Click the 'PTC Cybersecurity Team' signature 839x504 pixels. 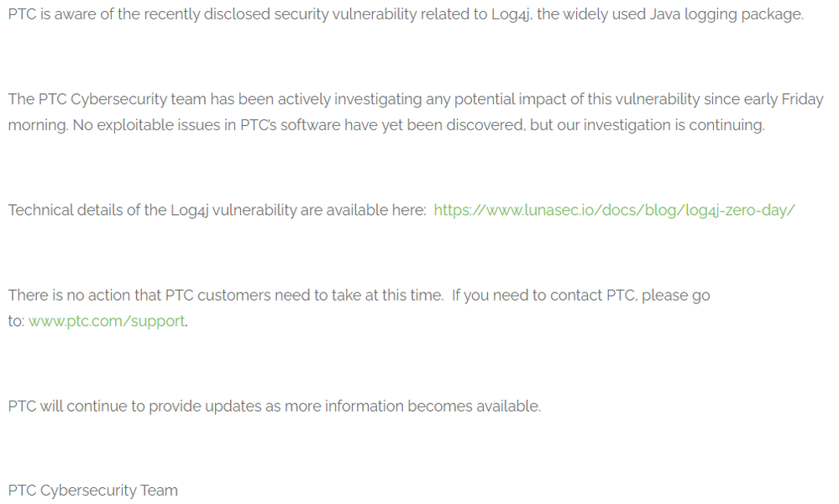(92, 491)
